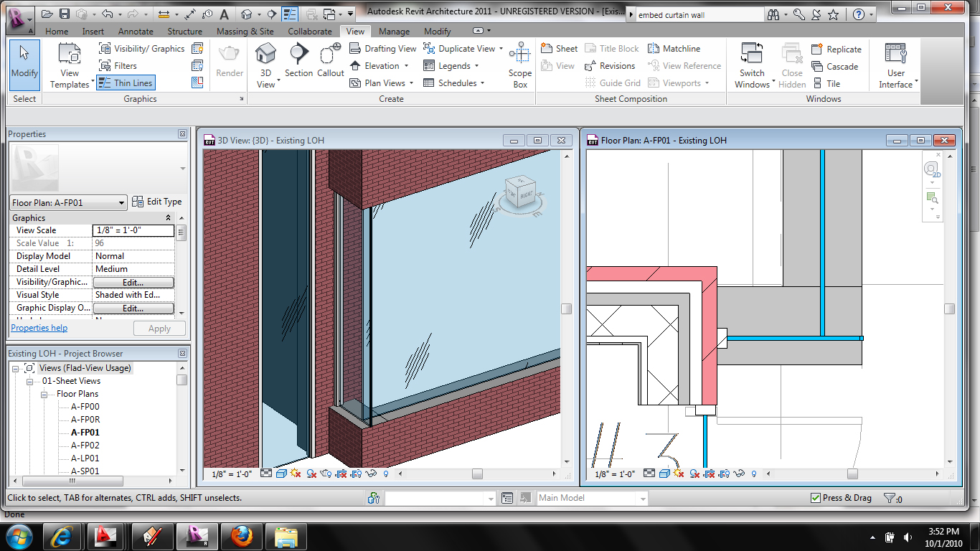Uncheck the Press & Drag checkbox
The image size is (980, 551).
coord(815,498)
